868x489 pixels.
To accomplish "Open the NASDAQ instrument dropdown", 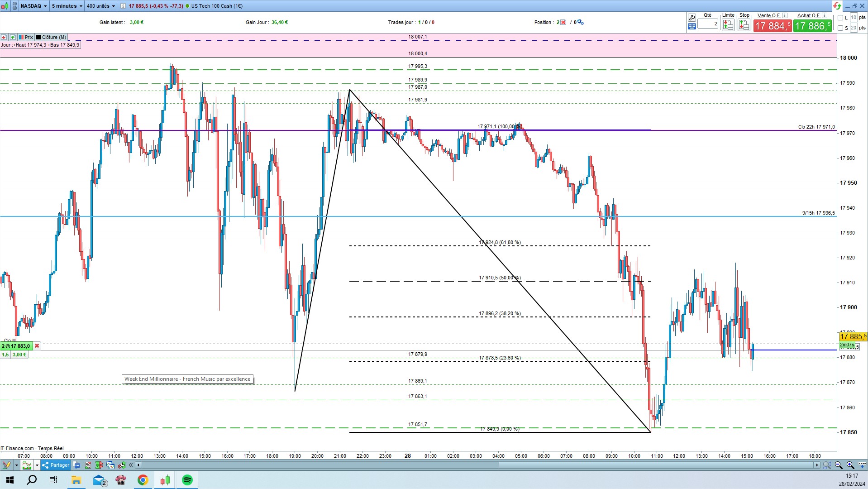I will coord(33,6).
